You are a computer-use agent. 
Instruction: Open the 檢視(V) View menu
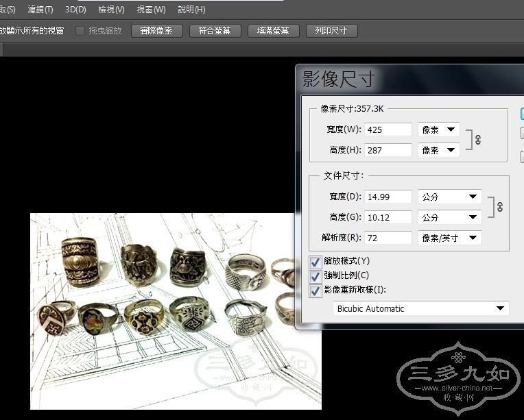coord(111,10)
